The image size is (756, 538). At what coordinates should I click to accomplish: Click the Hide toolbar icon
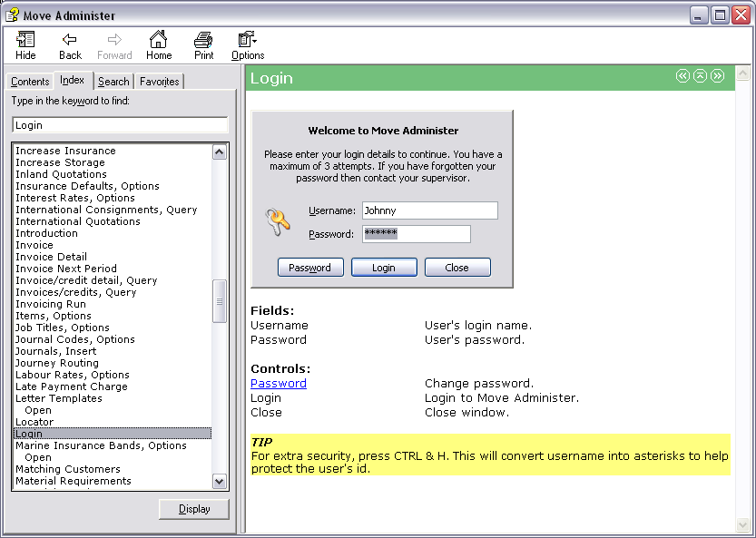[25, 44]
